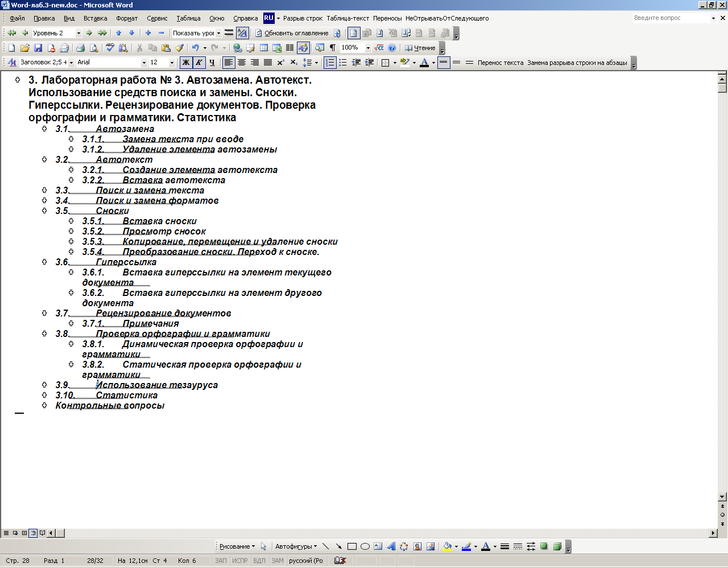Cut selection with scissors icon
Image resolution: width=728 pixels, height=568 pixels.
point(139,48)
